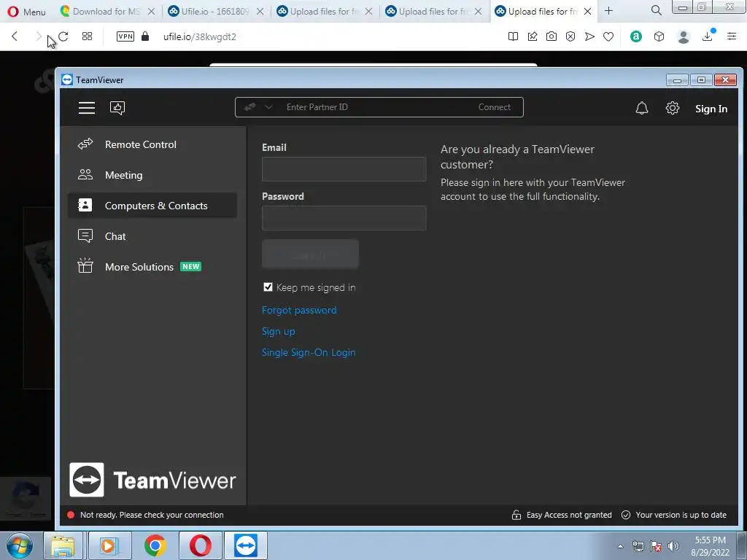747x560 pixels.
Task: Click the TeamViewer taskbar icon
Action: [245, 545]
